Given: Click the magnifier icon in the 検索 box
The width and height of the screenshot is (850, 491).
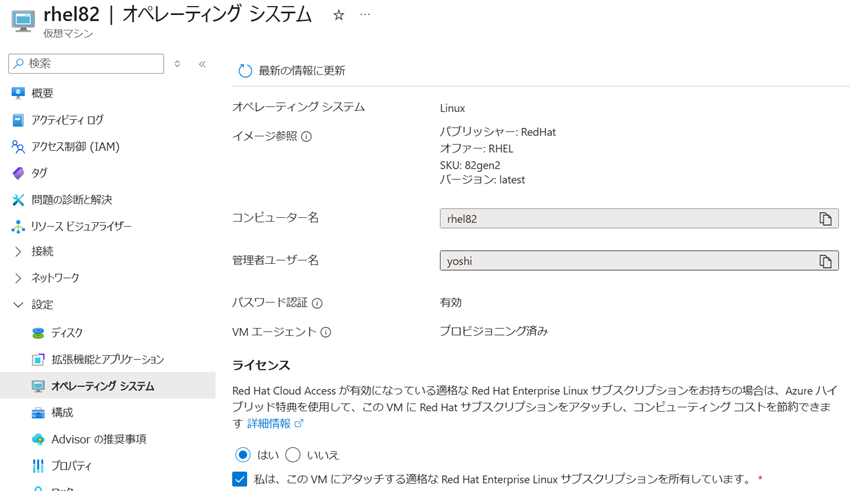Looking at the screenshot, I should [x=19, y=63].
